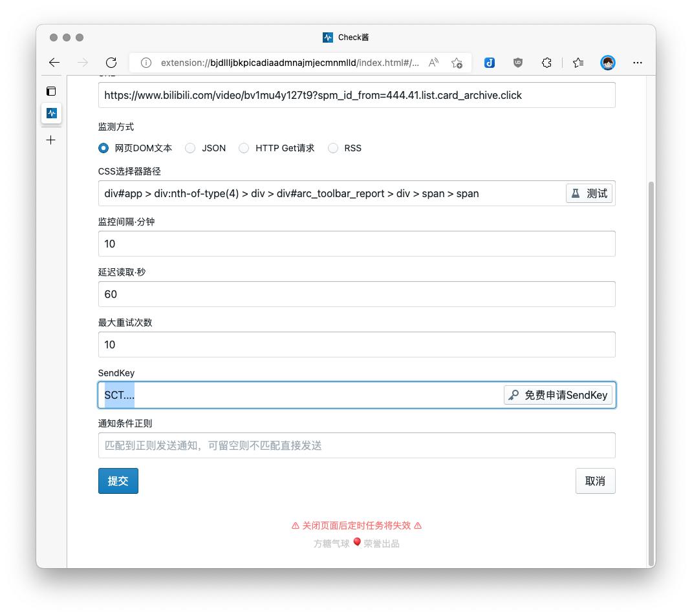The width and height of the screenshot is (692, 616).
Task: Click the uBlock Origin extension icon
Action: point(518,63)
